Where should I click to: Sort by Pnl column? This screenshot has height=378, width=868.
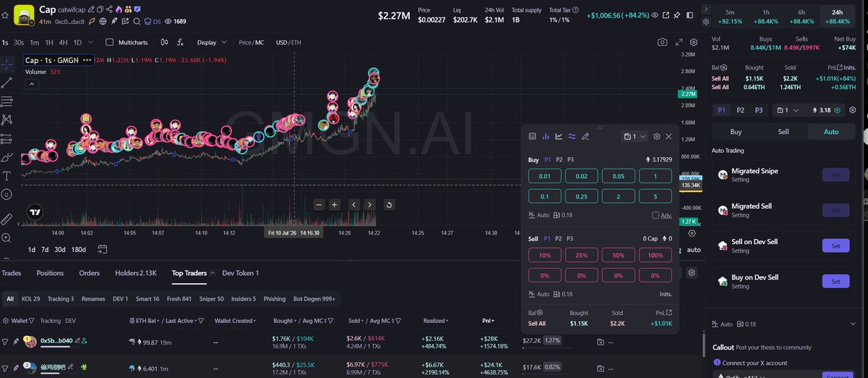[488, 320]
